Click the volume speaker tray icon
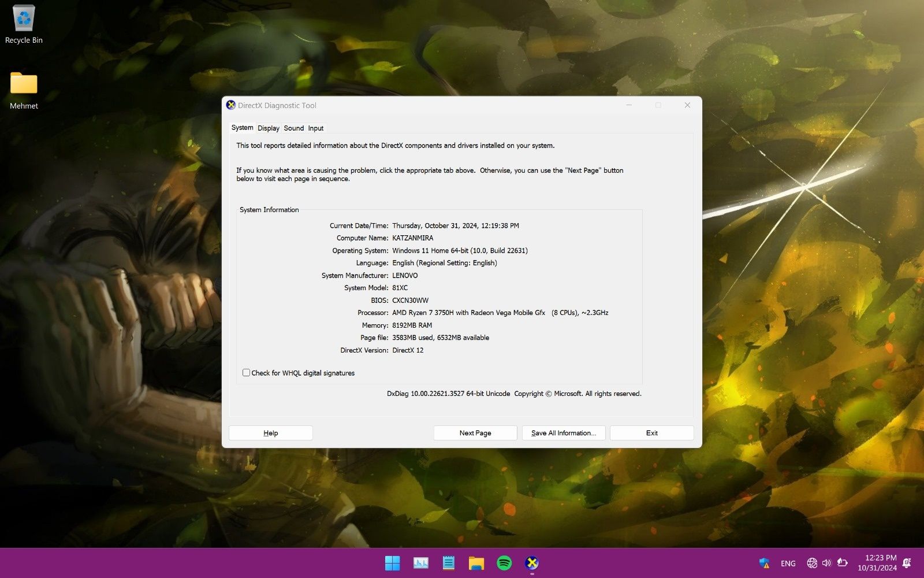Image resolution: width=924 pixels, height=578 pixels. pyautogui.click(x=826, y=563)
